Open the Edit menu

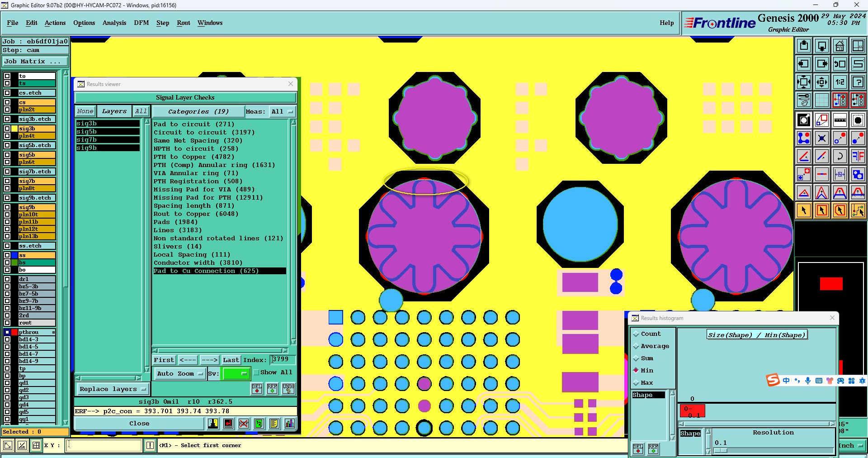coord(32,23)
